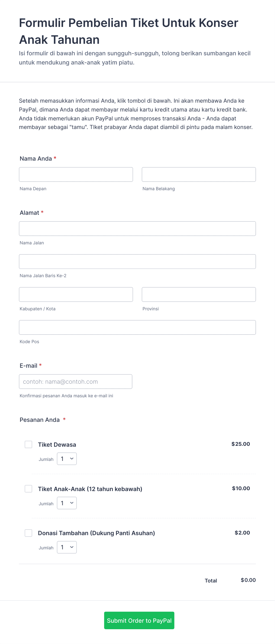
Task: Open Jumlah dropdown for Donasi Tambahan
Action: (x=67, y=547)
